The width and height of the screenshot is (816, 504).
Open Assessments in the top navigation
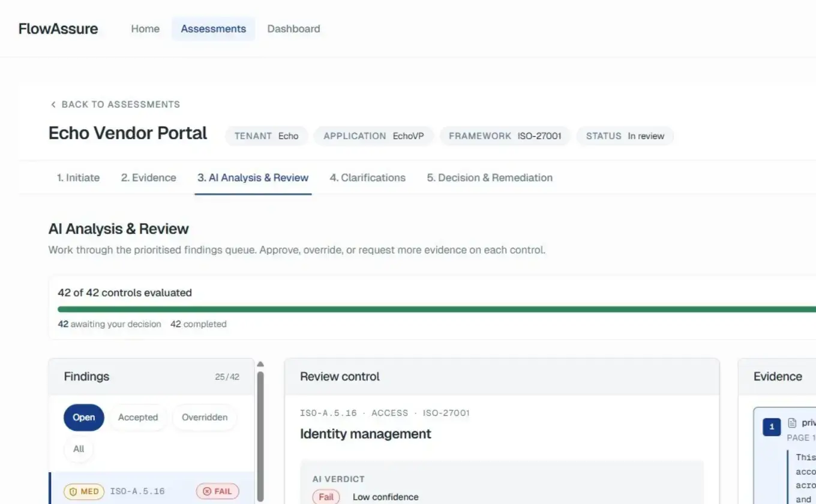(214, 29)
